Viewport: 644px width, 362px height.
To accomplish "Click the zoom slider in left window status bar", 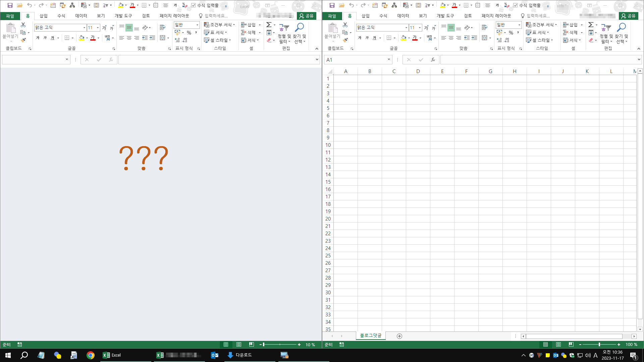I will [x=280, y=345].
